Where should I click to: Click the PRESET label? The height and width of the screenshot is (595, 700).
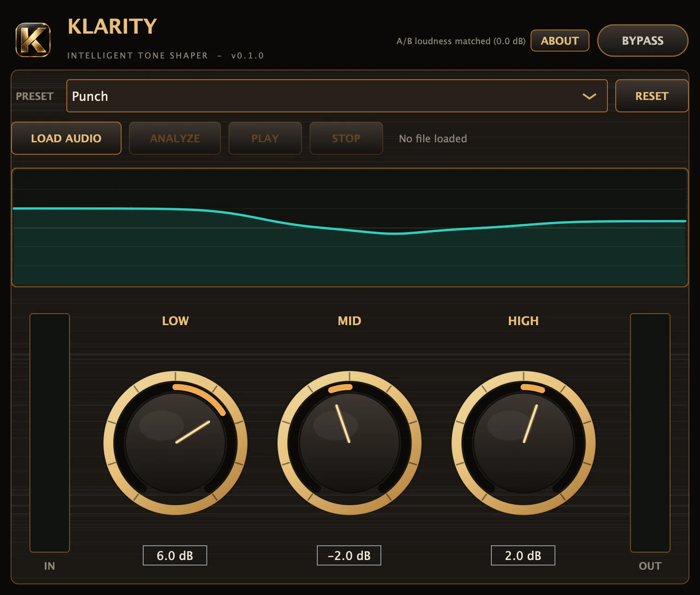point(35,96)
